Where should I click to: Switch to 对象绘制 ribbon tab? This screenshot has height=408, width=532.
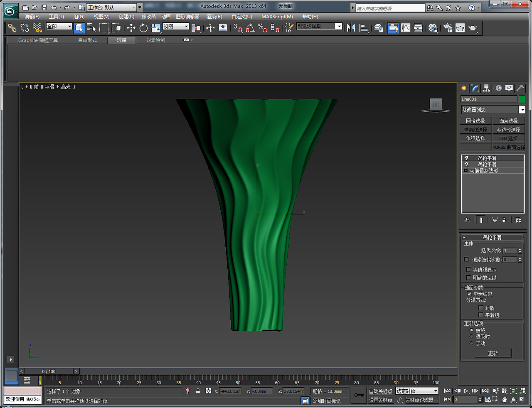click(156, 40)
